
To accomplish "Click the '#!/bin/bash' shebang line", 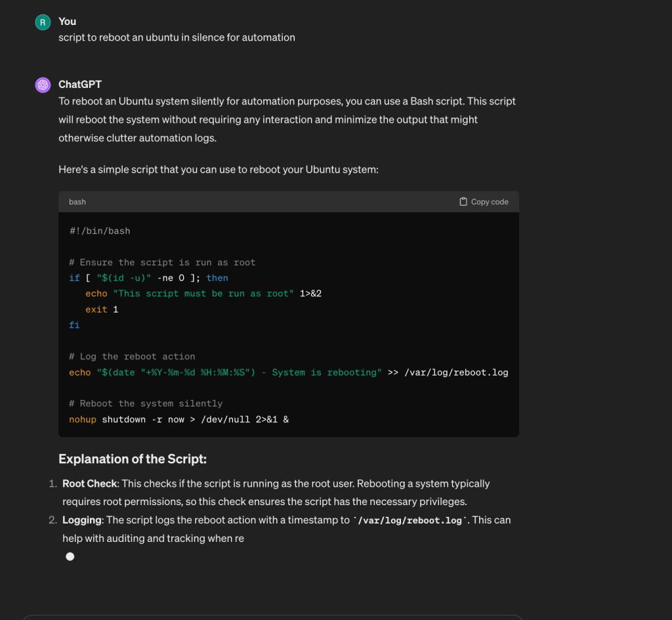I will 100,231.
